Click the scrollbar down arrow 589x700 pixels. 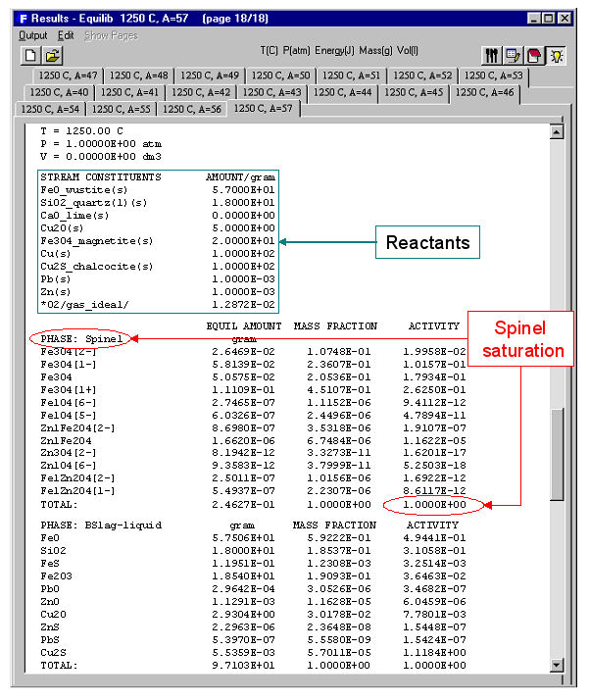pyautogui.click(x=558, y=666)
